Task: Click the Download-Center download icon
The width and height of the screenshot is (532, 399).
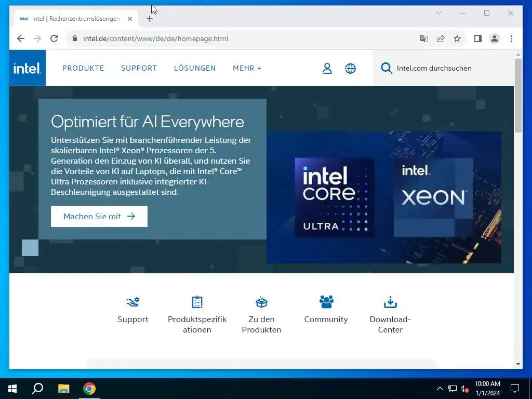Action: (390, 302)
